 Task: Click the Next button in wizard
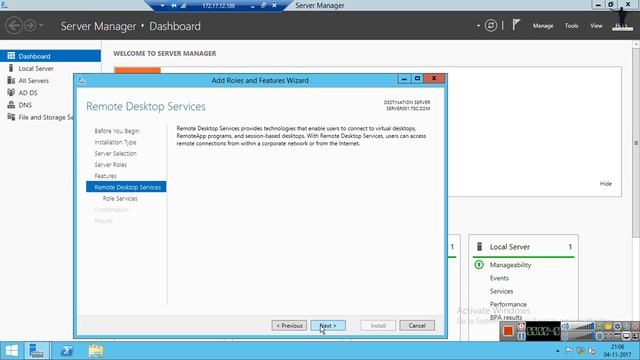[x=328, y=325]
